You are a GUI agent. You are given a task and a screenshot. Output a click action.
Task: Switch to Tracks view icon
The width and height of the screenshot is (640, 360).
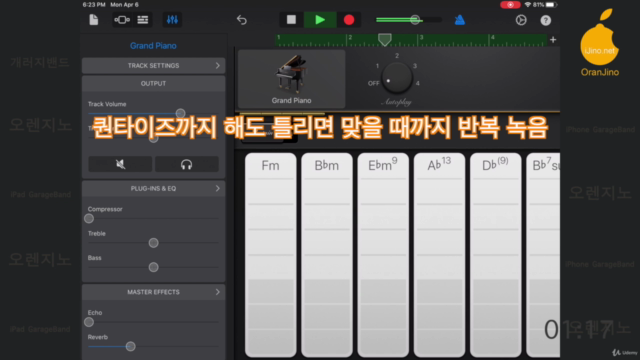142,20
